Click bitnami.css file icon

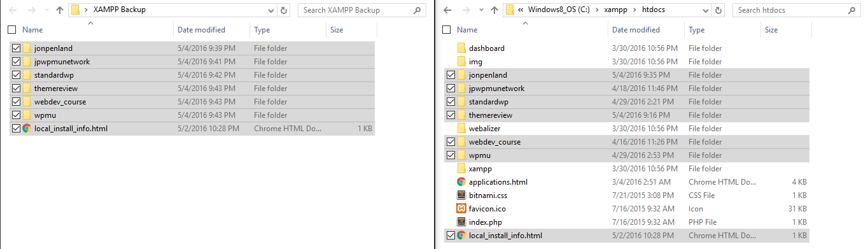pos(461,196)
